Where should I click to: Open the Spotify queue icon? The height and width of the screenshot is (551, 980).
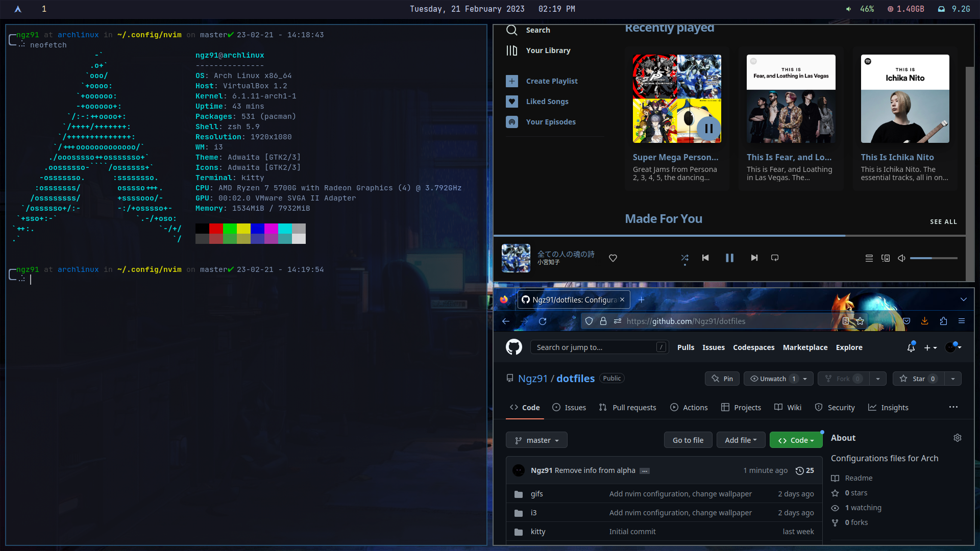click(869, 259)
